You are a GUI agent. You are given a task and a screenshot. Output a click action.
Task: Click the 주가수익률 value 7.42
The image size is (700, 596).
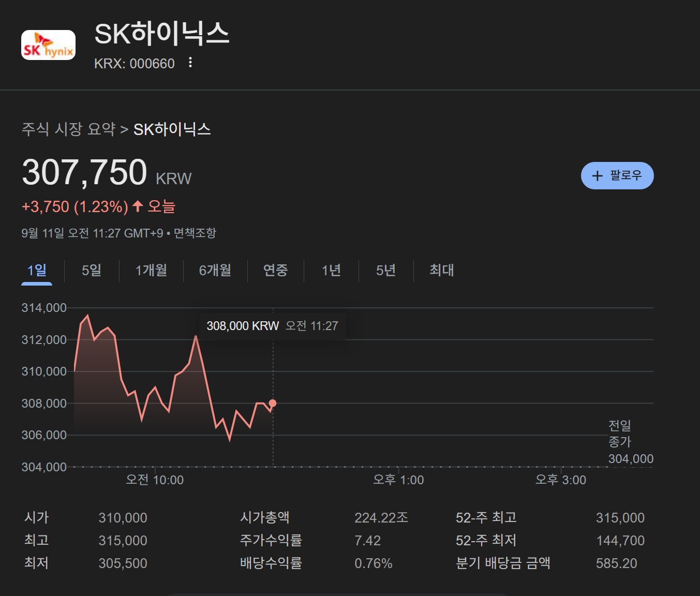[367, 541]
